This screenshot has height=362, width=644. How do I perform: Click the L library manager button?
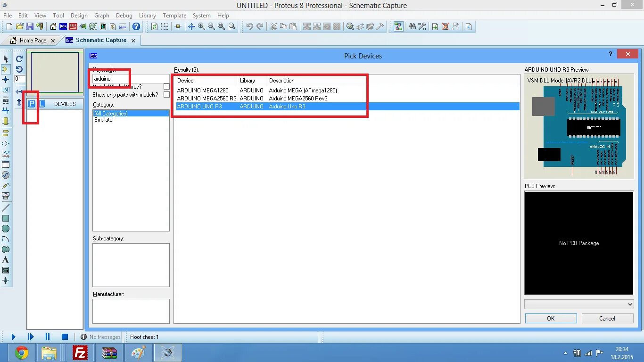coord(41,104)
